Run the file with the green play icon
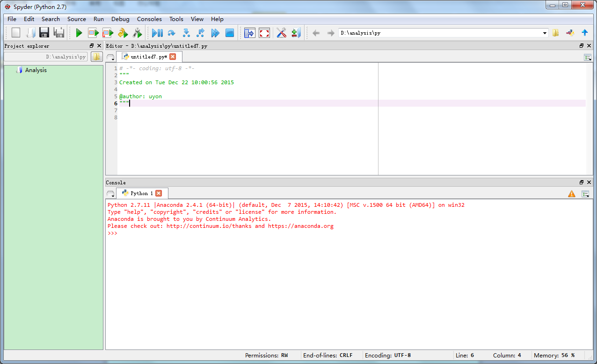 click(x=79, y=33)
